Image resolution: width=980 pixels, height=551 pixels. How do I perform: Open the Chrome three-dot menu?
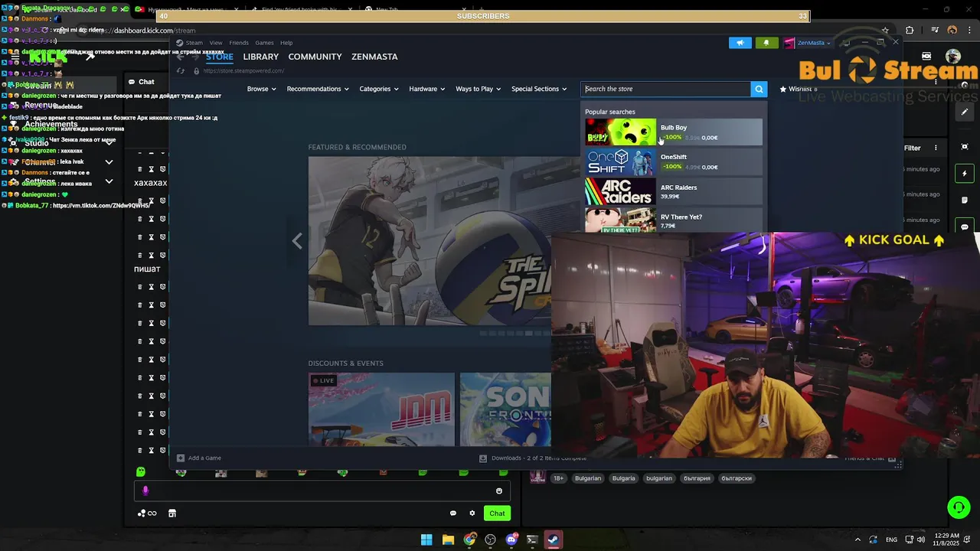(968, 31)
